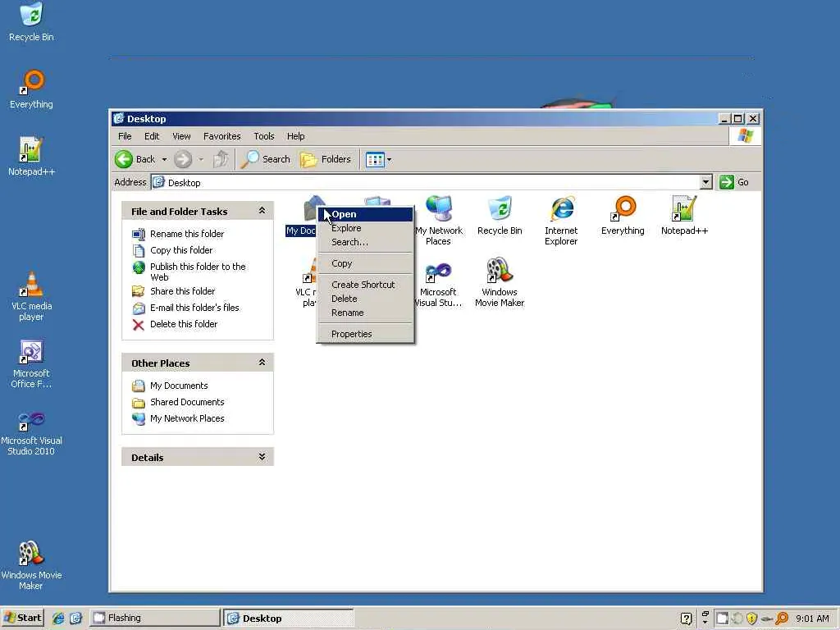Choose Explore in context menu

pyautogui.click(x=365, y=228)
